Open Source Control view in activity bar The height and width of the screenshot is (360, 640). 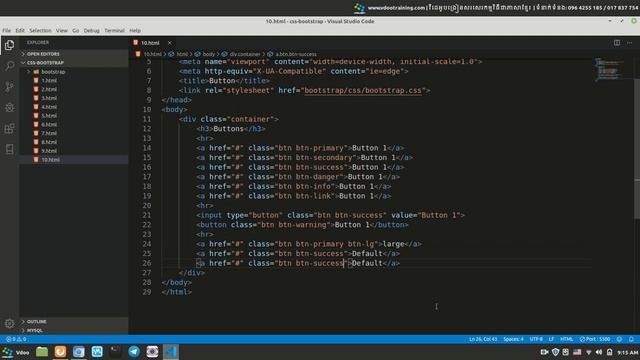(x=9, y=87)
